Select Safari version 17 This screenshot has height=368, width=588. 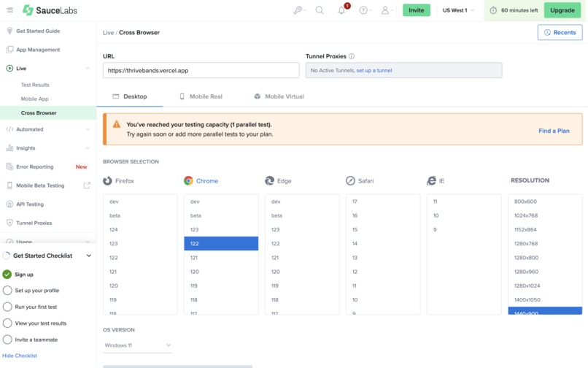point(383,202)
